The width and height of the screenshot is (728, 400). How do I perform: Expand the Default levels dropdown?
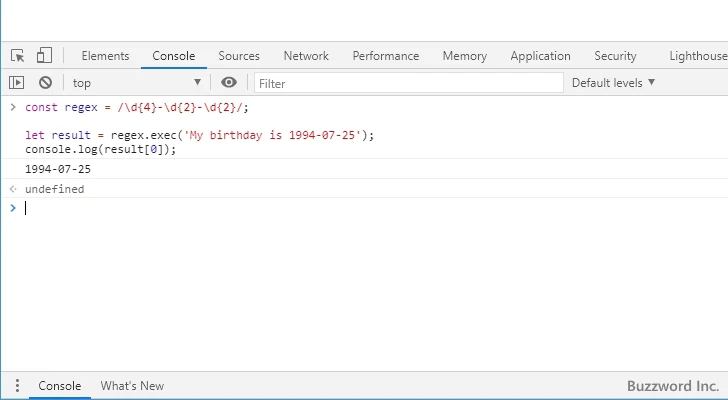[x=613, y=83]
